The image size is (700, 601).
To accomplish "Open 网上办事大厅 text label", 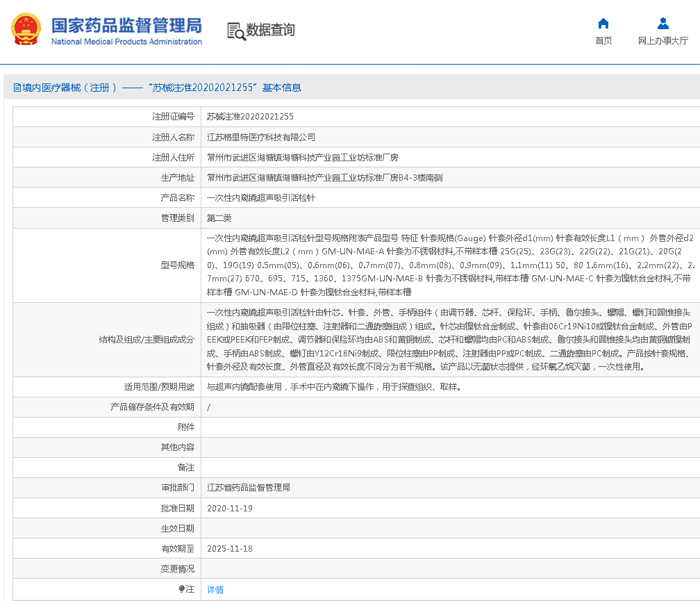I will [x=662, y=41].
